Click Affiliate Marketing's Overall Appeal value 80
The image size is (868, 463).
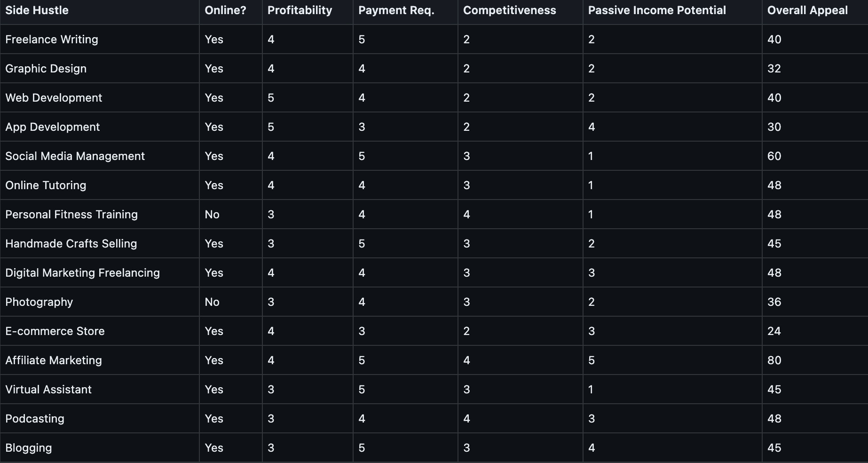[x=774, y=360]
